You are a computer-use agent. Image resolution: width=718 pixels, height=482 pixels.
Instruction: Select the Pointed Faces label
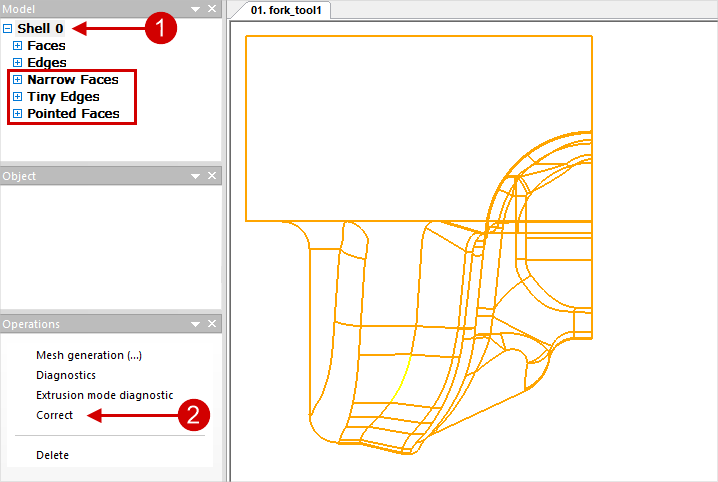(x=73, y=114)
